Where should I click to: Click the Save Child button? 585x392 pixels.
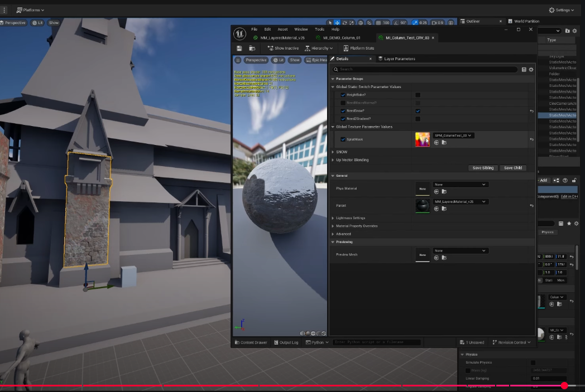(512, 168)
